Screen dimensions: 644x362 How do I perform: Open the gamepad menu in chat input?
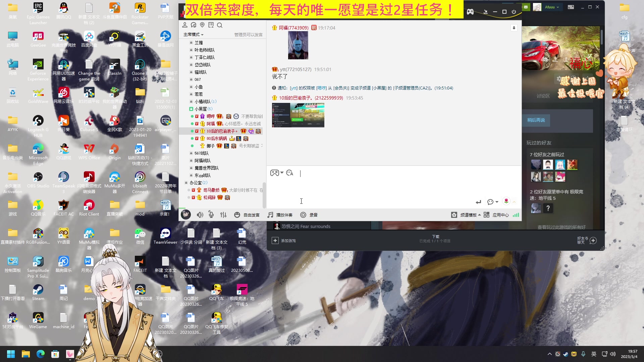[277, 173]
